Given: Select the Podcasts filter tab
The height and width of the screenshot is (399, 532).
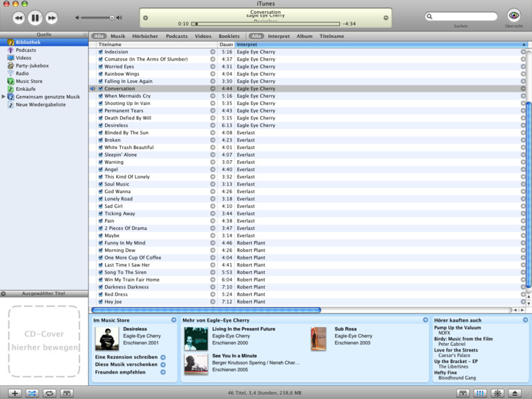Looking at the screenshot, I should tap(176, 37).
